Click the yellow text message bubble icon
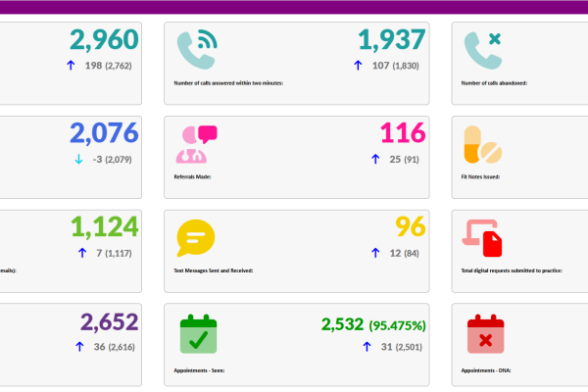 [195, 238]
